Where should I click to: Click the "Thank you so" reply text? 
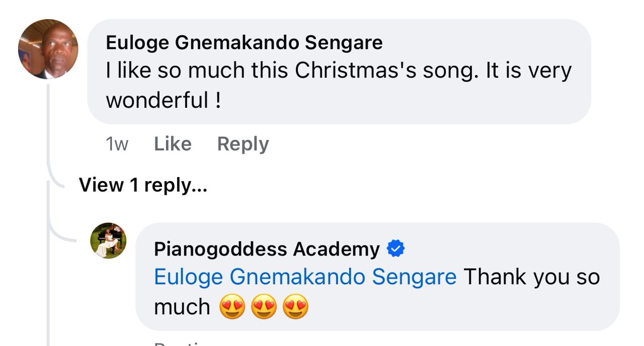click(x=531, y=277)
